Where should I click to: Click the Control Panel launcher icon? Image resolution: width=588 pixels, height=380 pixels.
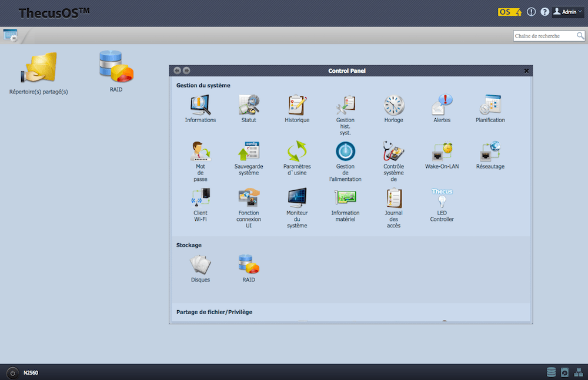(x=10, y=35)
